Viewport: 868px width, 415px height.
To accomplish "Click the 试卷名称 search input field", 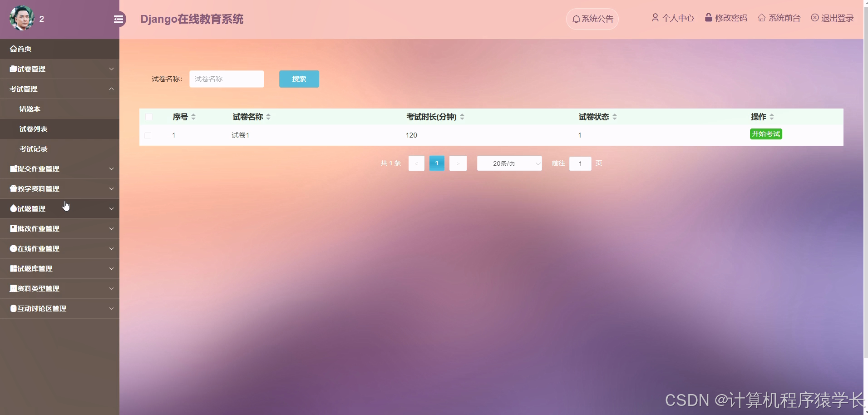I will [x=227, y=79].
